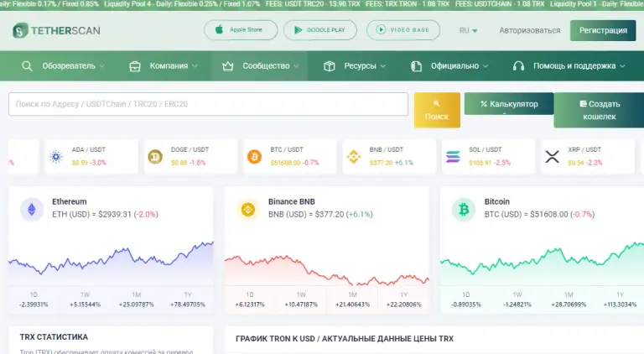
Task: Click the Google Play button
Action: click(320, 30)
